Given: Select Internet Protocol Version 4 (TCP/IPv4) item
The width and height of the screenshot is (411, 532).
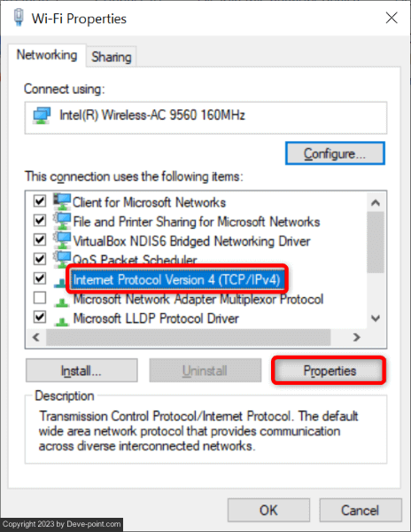Looking at the screenshot, I should click(176, 280).
